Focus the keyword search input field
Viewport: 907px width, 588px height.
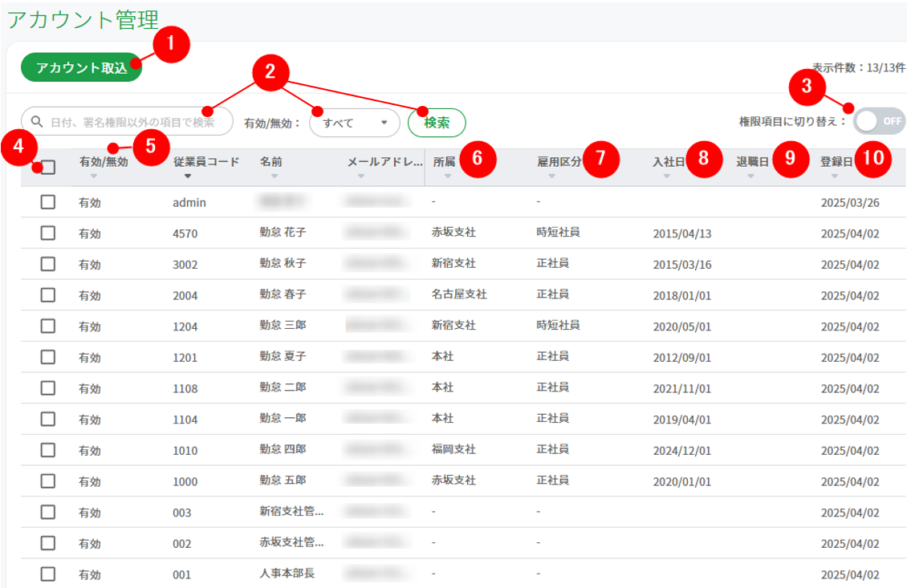click(x=132, y=123)
